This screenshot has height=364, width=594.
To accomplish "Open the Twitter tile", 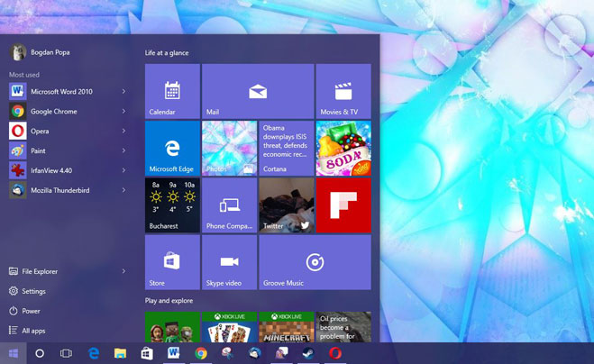I will click(x=287, y=205).
